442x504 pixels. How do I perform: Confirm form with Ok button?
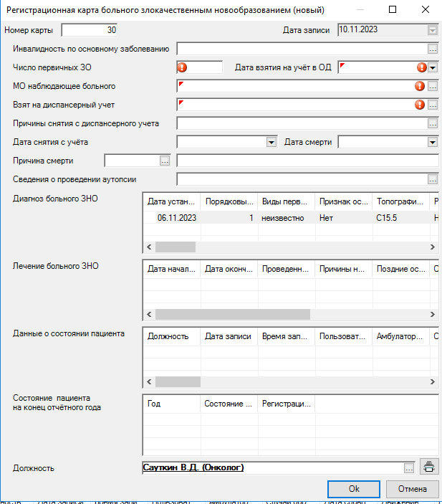[x=354, y=489]
